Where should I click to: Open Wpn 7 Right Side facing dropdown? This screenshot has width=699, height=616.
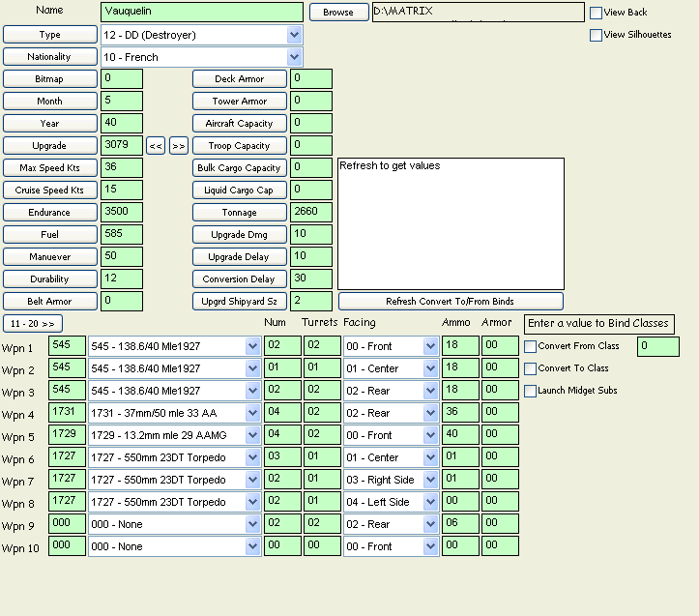430,480
